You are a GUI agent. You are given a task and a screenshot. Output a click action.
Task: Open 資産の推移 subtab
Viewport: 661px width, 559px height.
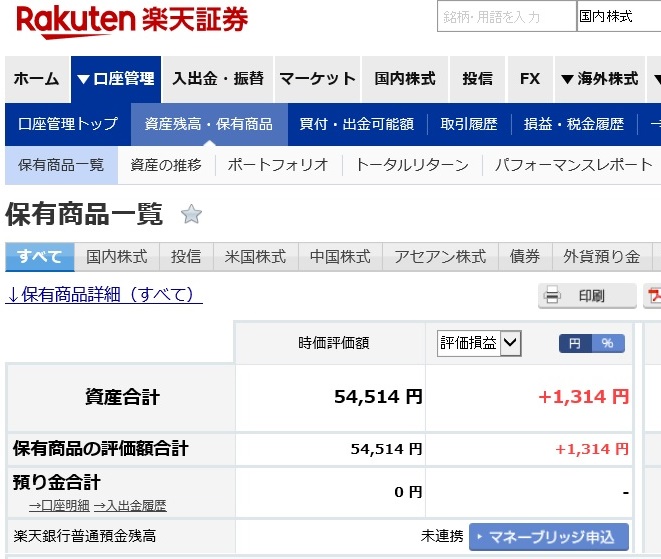pyautogui.click(x=166, y=165)
